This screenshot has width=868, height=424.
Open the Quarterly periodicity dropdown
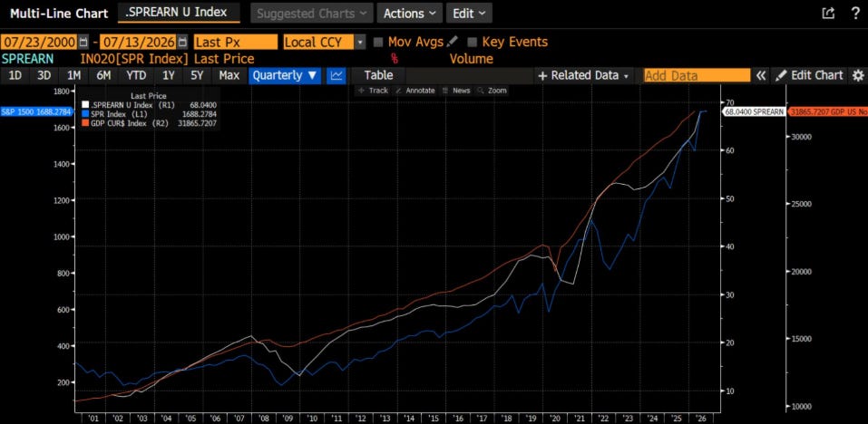(x=285, y=75)
